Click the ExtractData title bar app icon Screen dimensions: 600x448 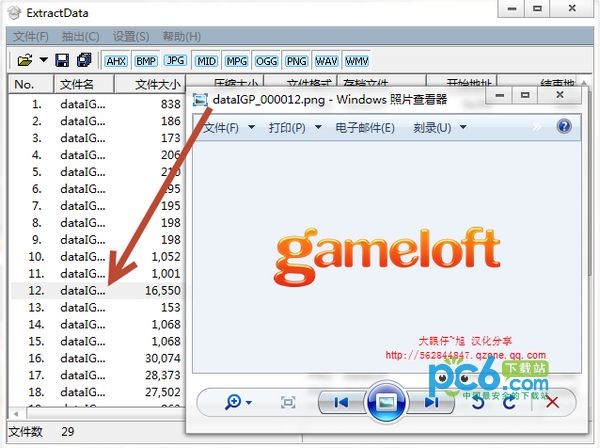click(x=15, y=13)
